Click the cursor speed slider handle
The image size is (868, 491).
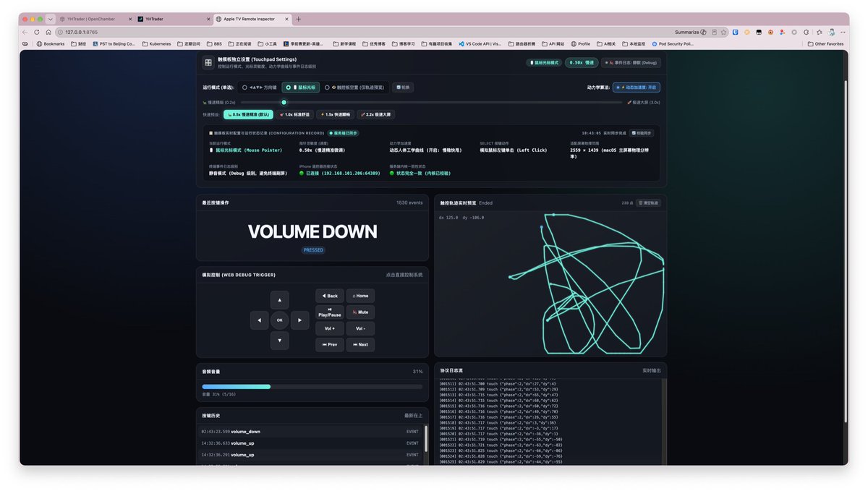pyautogui.click(x=284, y=103)
